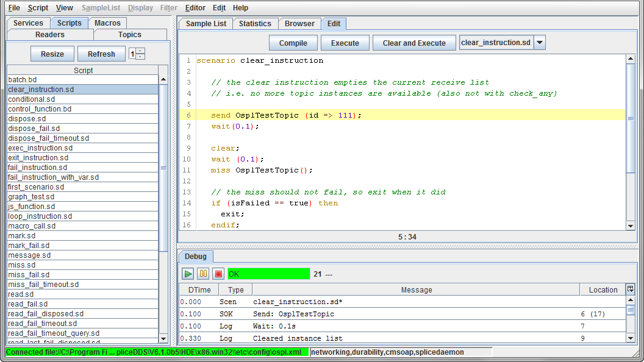Screen dimensions: 644x362
Task: Switch to the Topics tab
Action: 130,35
